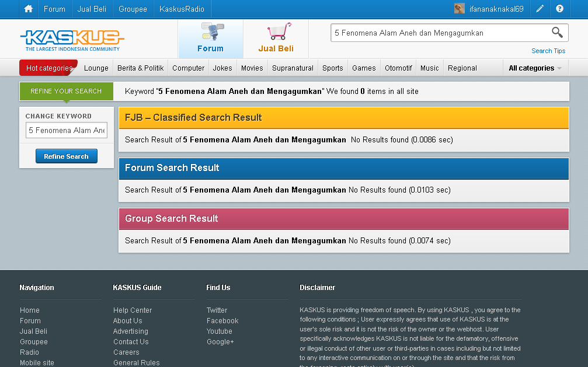Viewport: 588px width, 367px height.
Task: Select the Forum section tab
Action: tap(210, 39)
